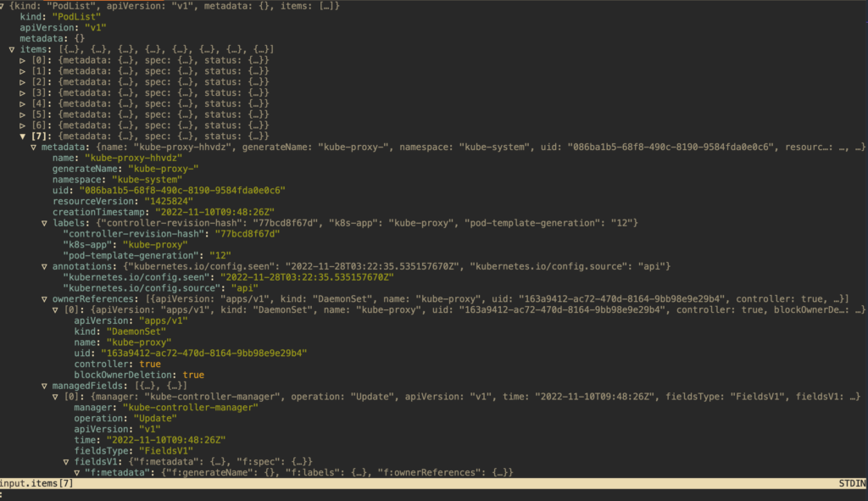Click the input.items[7] path in status bar
Screen dimensions: 868x501
(36, 483)
